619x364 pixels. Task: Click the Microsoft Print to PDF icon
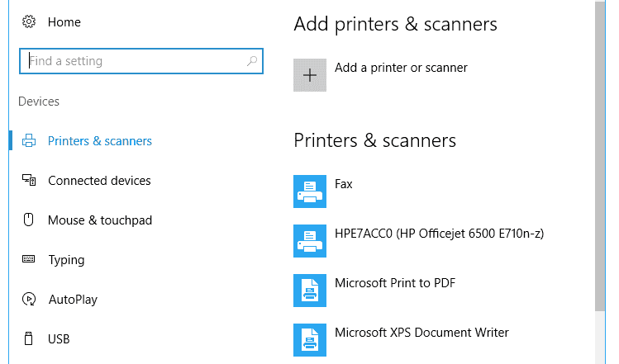point(310,291)
